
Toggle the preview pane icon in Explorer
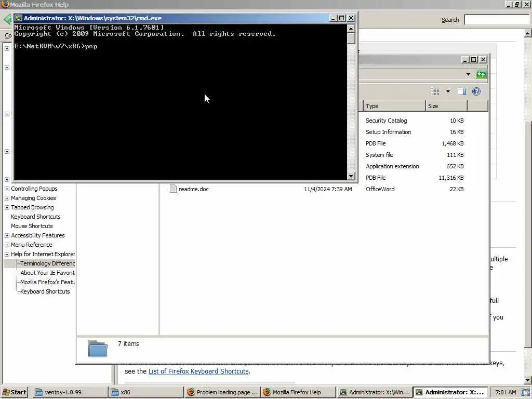coord(462,91)
